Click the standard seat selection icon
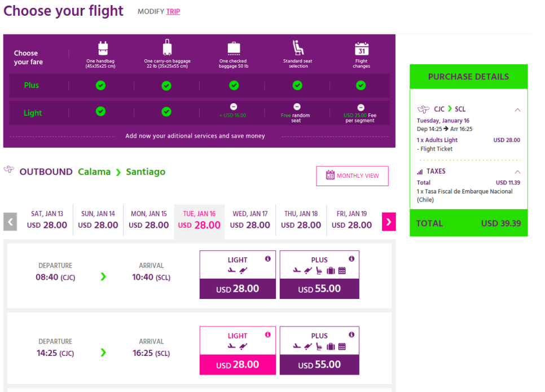This screenshot has height=392, width=545. tap(298, 48)
